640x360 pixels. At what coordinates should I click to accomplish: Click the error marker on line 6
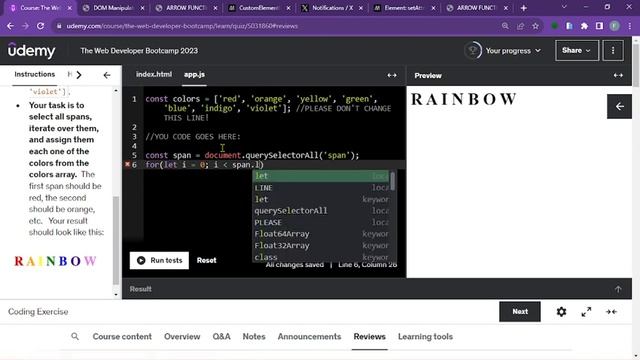(x=127, y=164)
